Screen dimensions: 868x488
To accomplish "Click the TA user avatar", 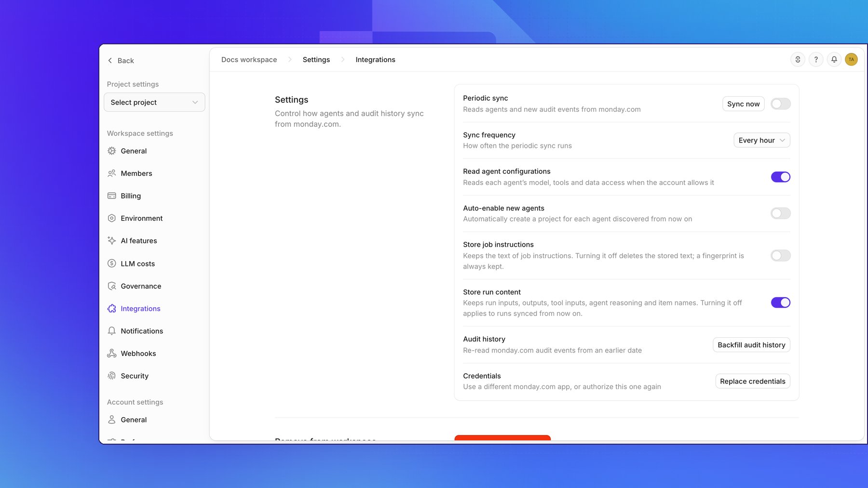I will coord(851,60).
